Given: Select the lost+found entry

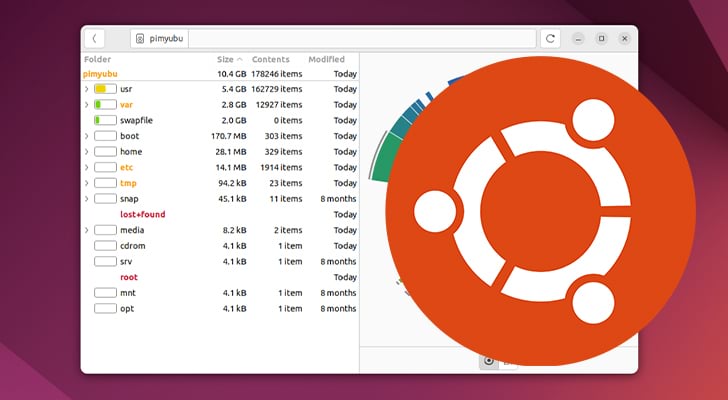Looking at the screenshot, I should [x=143, y=214].
